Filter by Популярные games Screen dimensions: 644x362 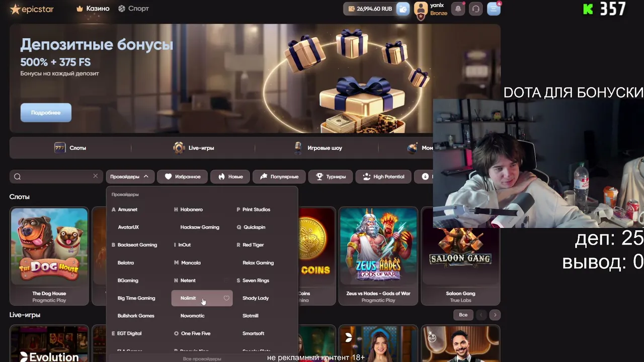(279, 176)
